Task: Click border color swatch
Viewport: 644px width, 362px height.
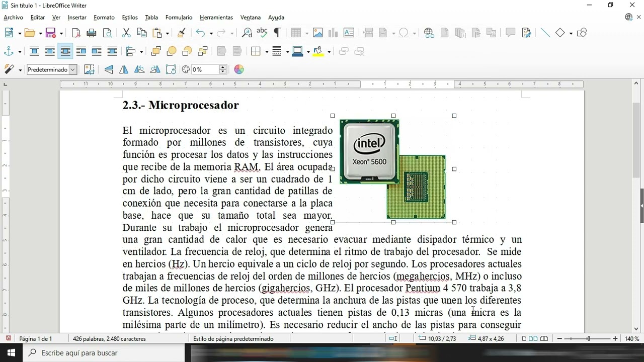Action: 297,51
